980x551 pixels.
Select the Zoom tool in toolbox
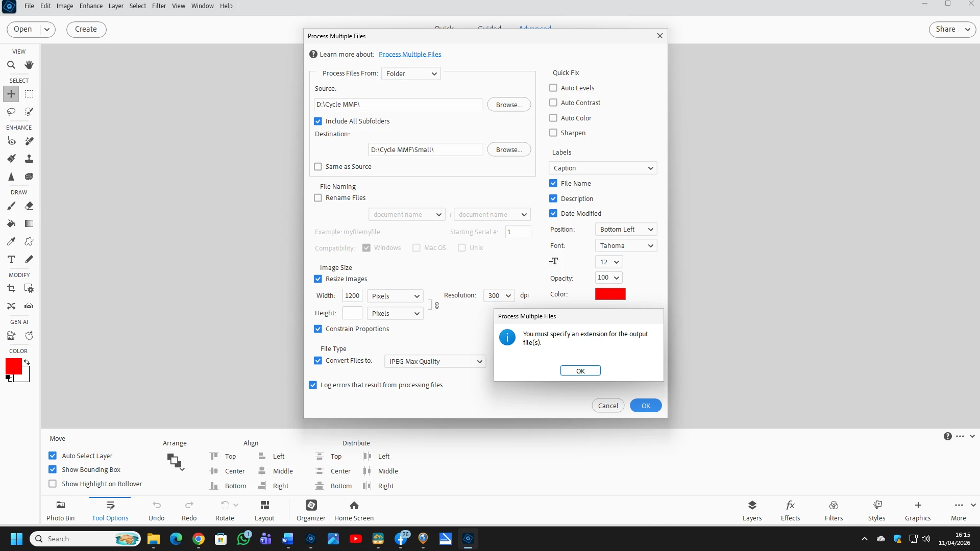point(11,65)
